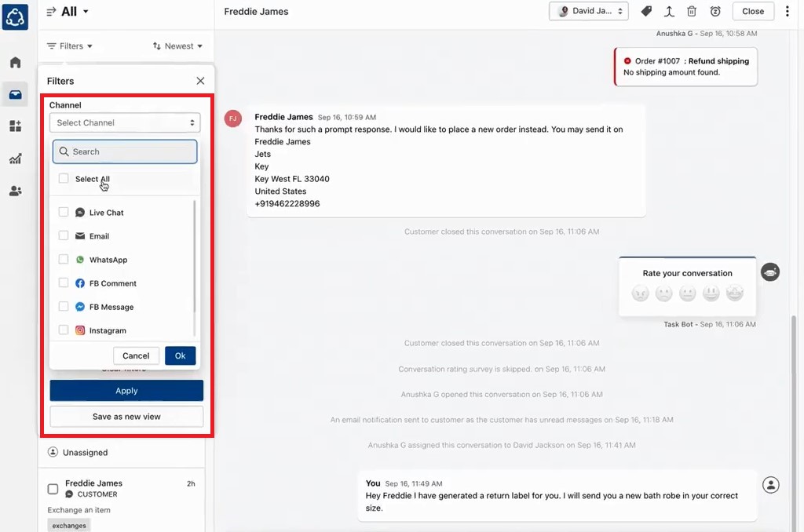Click the channel Search input field
Image resolution: width=804 pixels, height=532 pixels.
(126, 151)
